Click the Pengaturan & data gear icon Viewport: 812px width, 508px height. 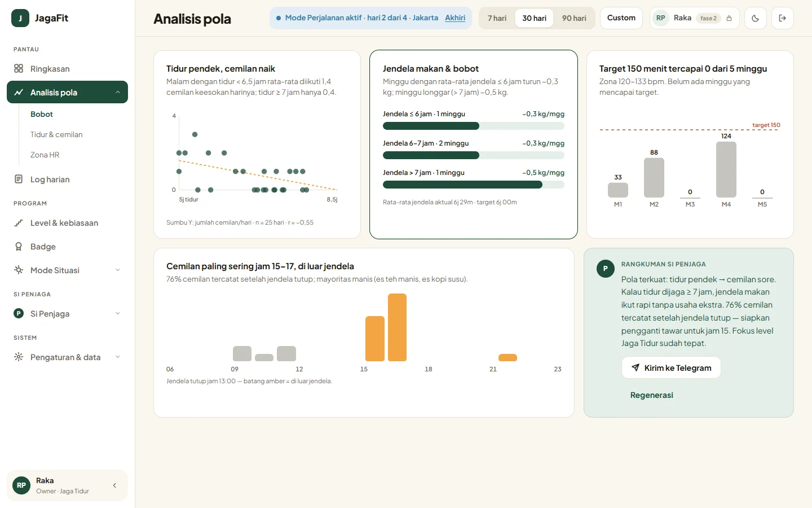point(19,357)
